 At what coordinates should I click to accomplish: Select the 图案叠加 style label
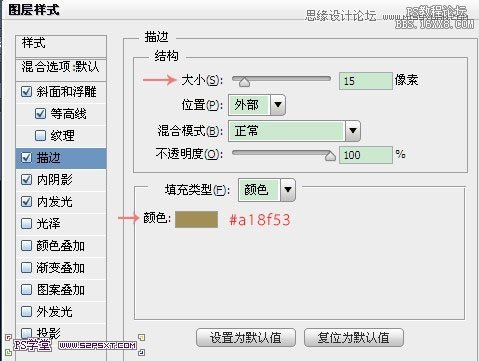[x=60, y=290]
